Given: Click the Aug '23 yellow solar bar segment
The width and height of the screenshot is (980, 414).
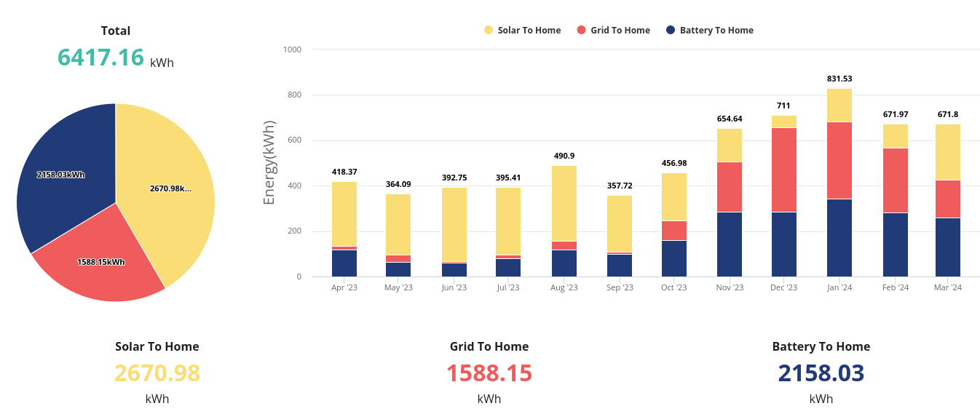Looking at the screenshot, I should pos(564,204).
